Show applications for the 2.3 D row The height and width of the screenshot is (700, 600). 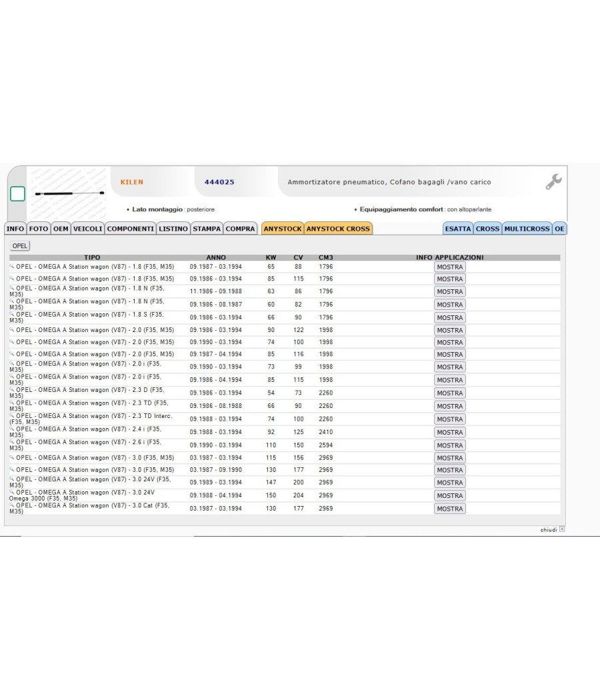[x=449, y=393]
